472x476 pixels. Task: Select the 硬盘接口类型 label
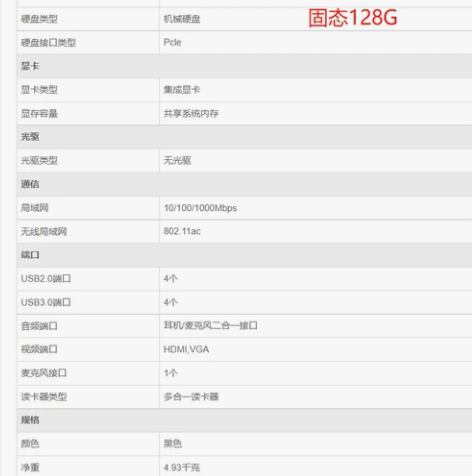[x=48, y=43]
